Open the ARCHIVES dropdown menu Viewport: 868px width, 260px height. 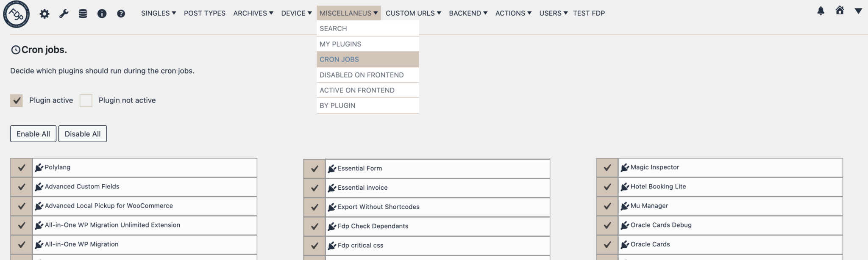253,13
